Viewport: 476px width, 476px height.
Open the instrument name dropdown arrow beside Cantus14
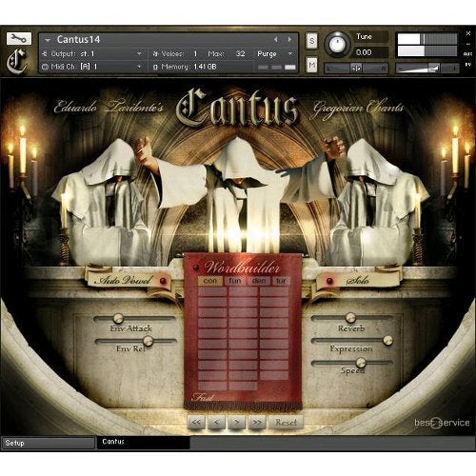pyautogui.click(x=48, y=40)
